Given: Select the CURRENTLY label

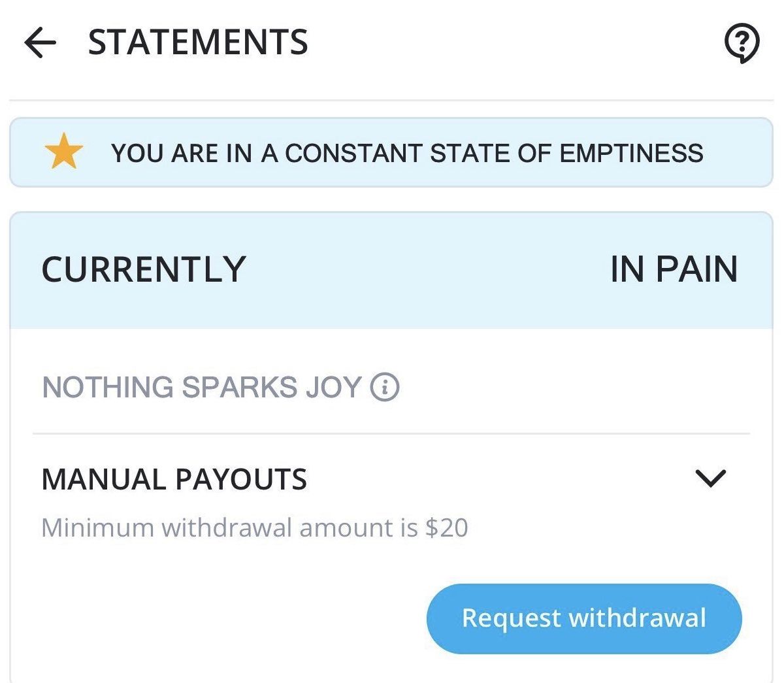Looking at the screenshot, I should pos(144,269).
